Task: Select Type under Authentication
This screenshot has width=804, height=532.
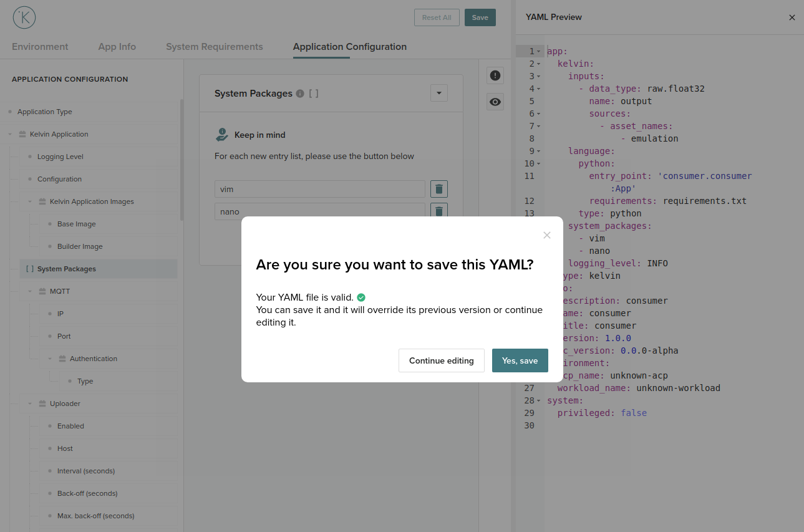Action: tap(85, 381)
